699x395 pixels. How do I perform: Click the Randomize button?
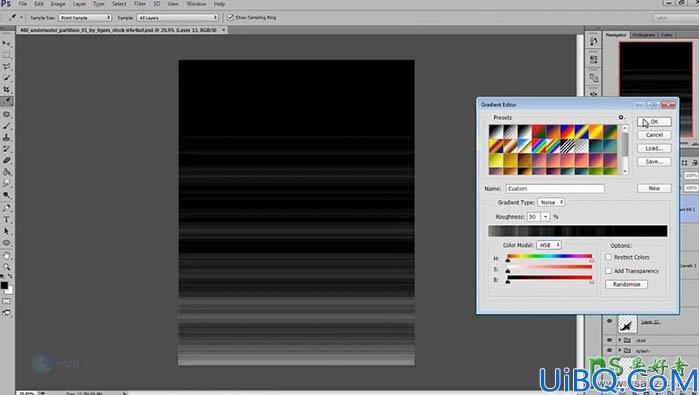(626, 284)
